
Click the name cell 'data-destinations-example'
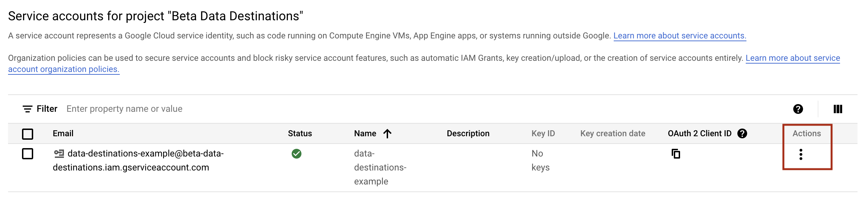380,167
